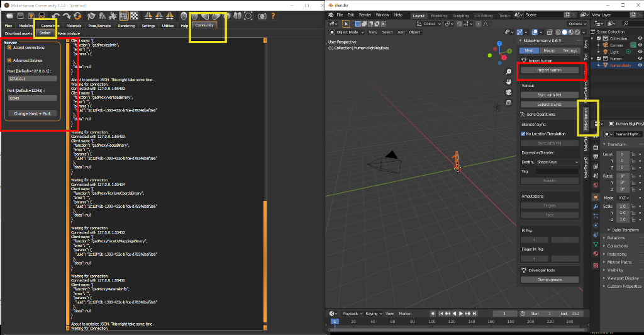Select solid viewport shading sphere in Blender
Screen dimensions: 644x335
pyautogui.click(x=565, y=32)
